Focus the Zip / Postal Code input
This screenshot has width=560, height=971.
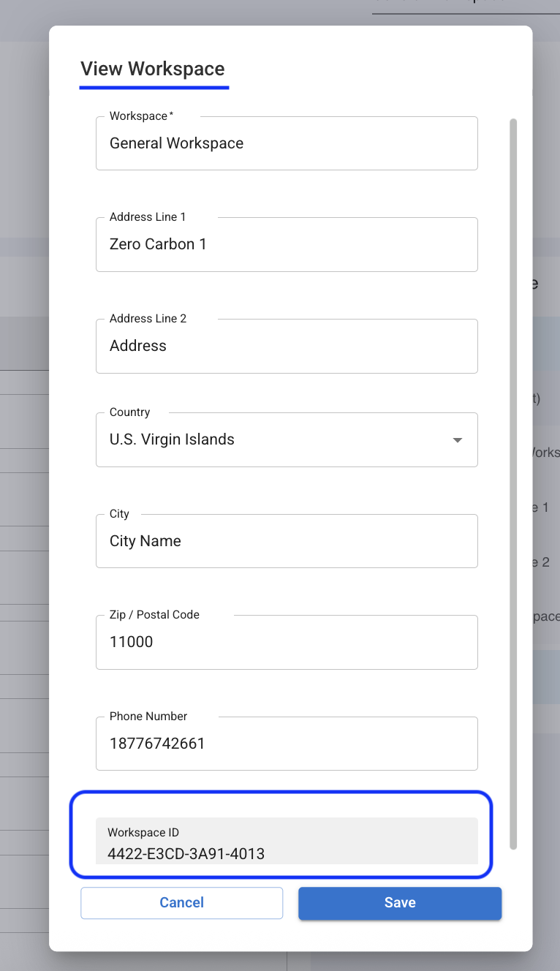pyautogui.click(x=287, y=643)
